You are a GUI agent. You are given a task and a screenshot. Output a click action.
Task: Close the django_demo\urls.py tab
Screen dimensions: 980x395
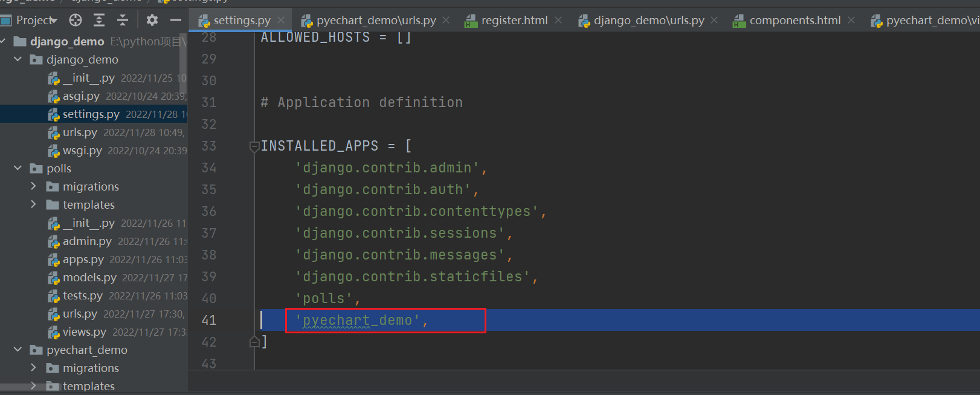pos(714,20)
